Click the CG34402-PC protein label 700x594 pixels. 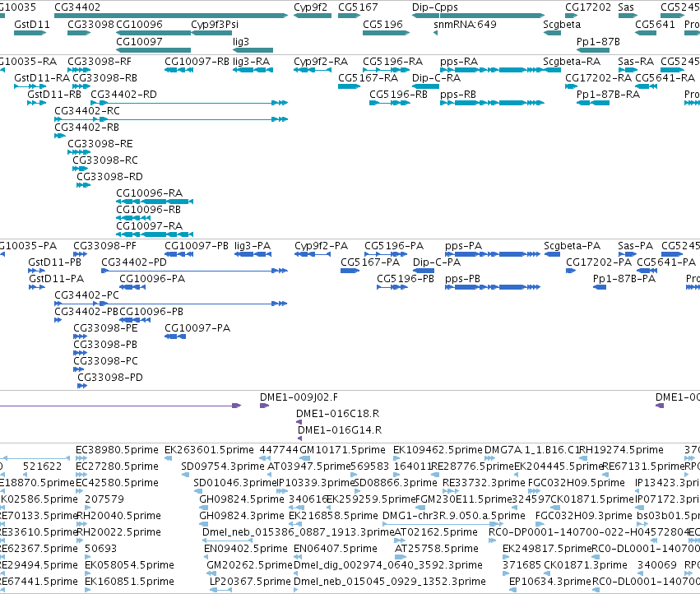pyautogui.click(x=86, y=295)
